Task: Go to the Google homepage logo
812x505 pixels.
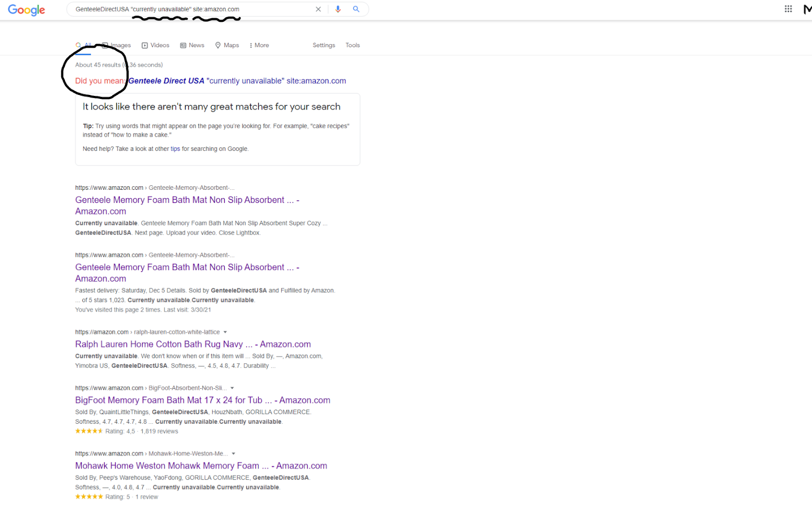Action: coord(26,10)
